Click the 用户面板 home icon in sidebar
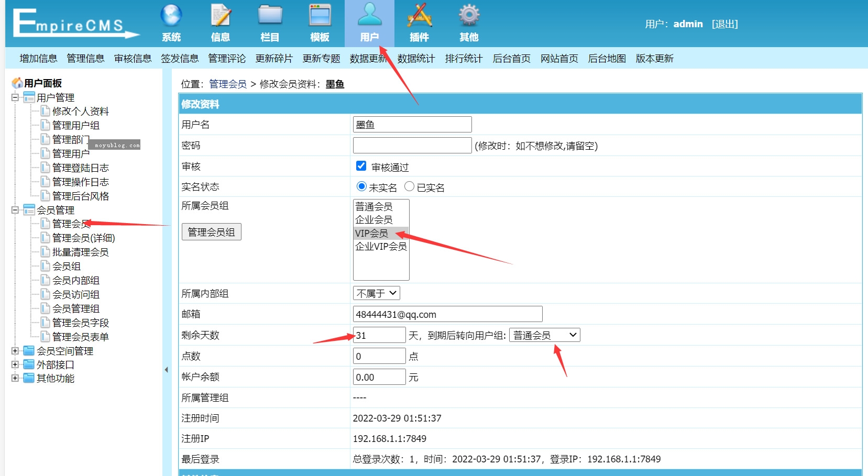 click(x=18, y=82)
